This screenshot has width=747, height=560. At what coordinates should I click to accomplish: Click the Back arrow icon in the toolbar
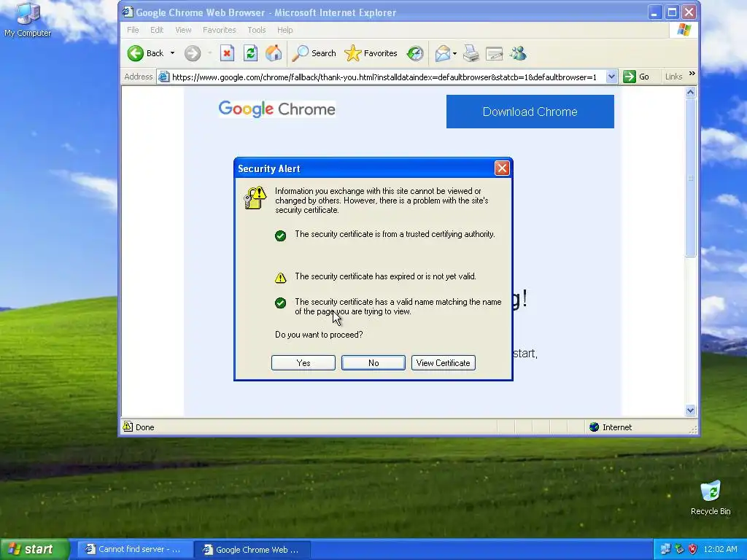[x=135, y=53]
